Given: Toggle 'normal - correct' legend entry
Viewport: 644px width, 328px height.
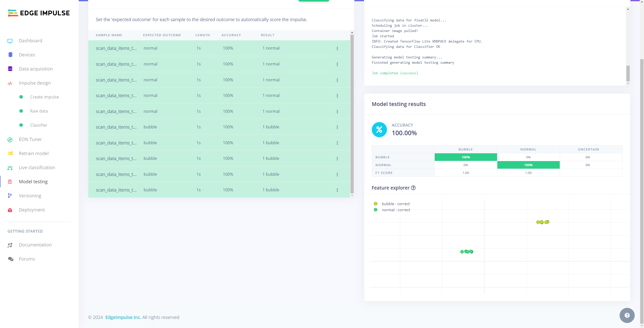Looking at the screenshot, I should pos(396,210).
